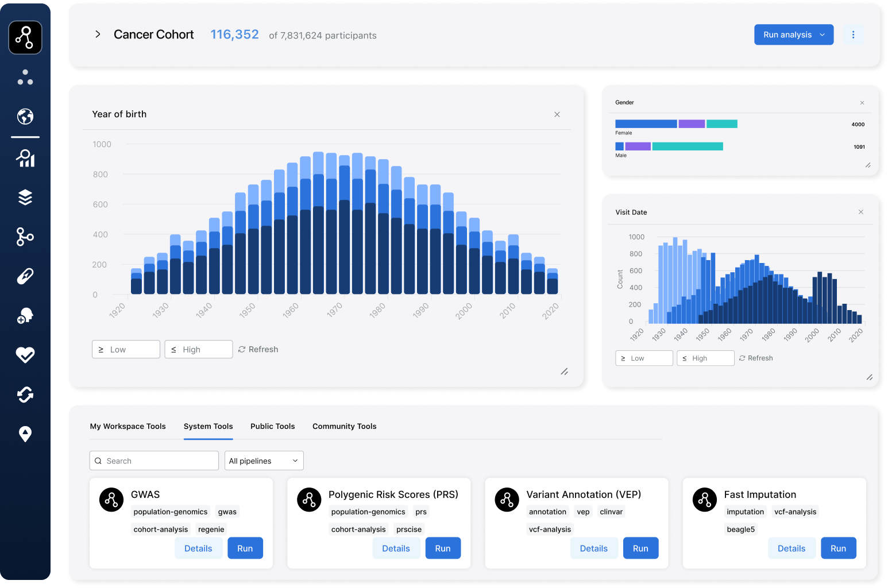This screenshot has height=588, width=888.
Task: Switch to the Public Tools tab
Action: coord(272,426)
